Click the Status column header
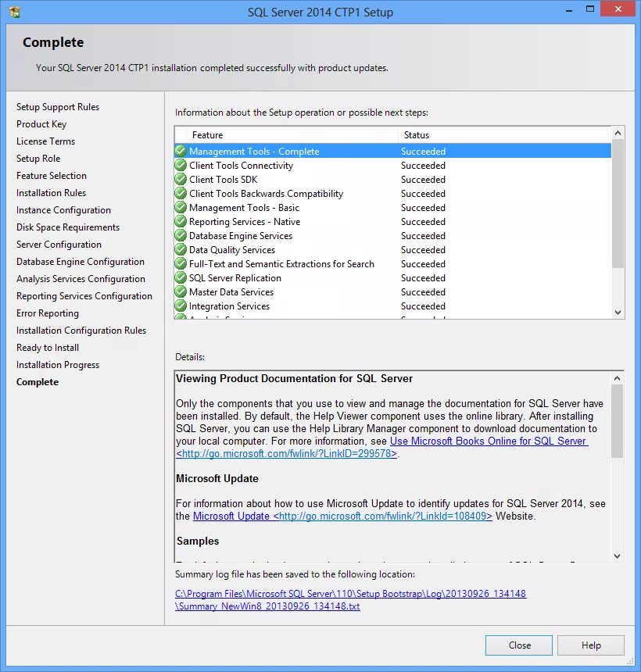 click(x=504, y=135)
